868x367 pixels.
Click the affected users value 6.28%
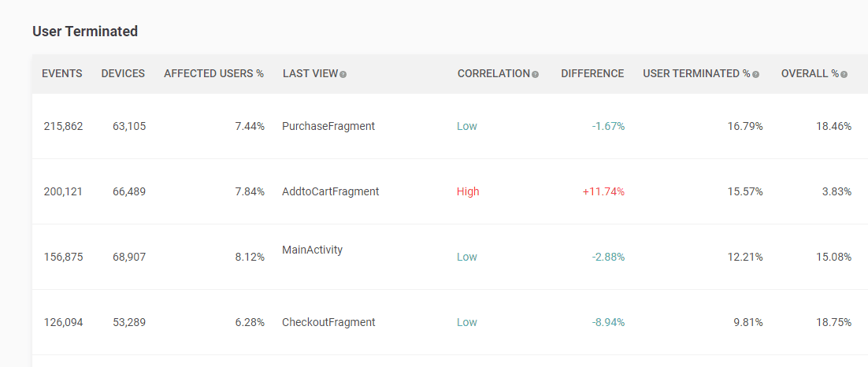[250, 322]
